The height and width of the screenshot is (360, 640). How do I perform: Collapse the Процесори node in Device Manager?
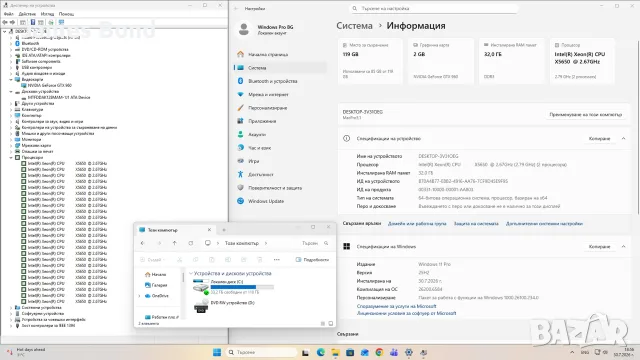tap(11, 158)
